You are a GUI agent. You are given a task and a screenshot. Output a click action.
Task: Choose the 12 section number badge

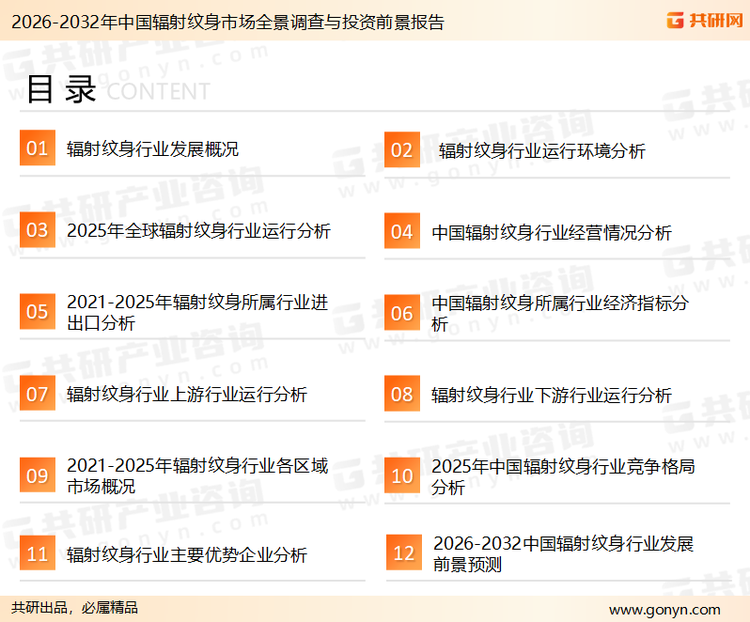tap(403, 553)
